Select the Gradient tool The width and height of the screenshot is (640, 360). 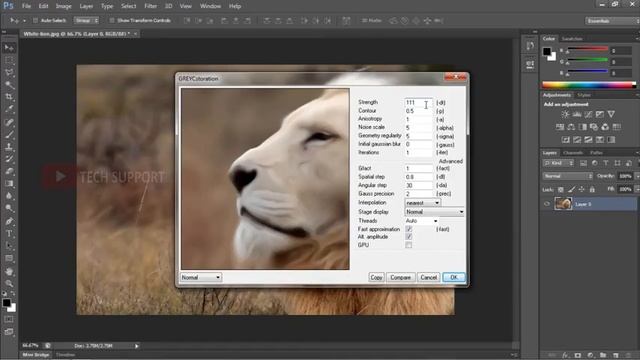click(x=9, y=184)
